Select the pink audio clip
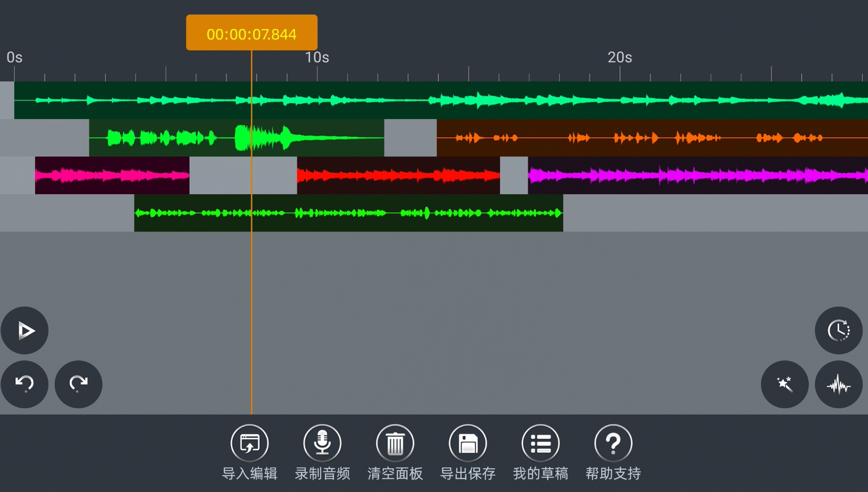 coord(112,175)
